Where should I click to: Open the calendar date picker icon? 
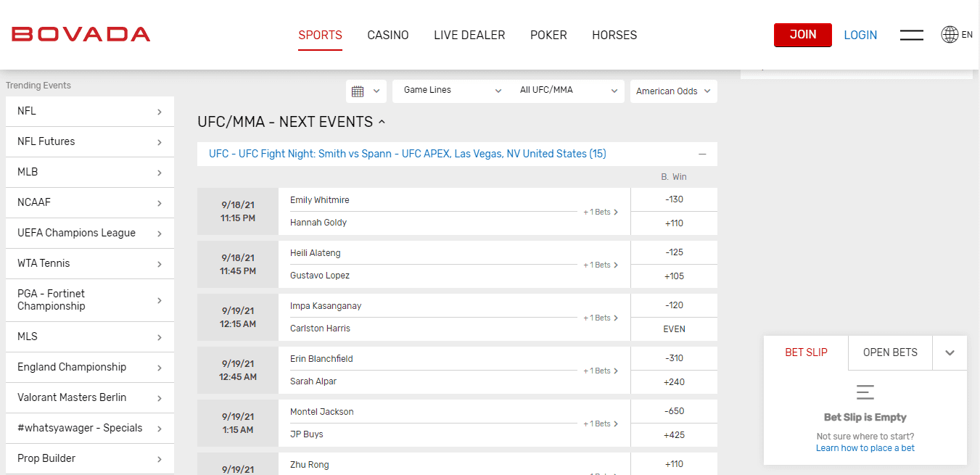(x=358, y=91)
